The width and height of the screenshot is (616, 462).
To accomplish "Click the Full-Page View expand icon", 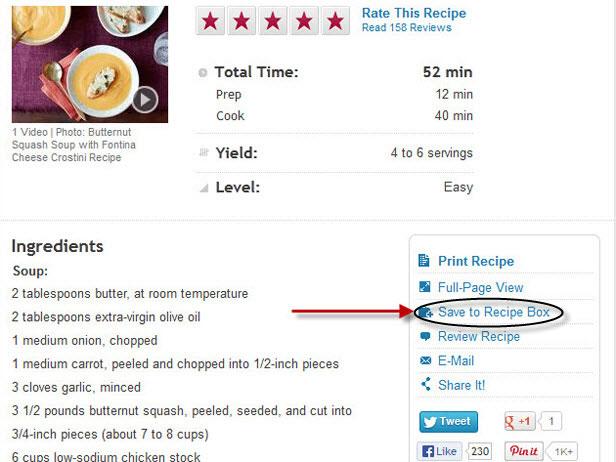I will click(x=424, y=286).
